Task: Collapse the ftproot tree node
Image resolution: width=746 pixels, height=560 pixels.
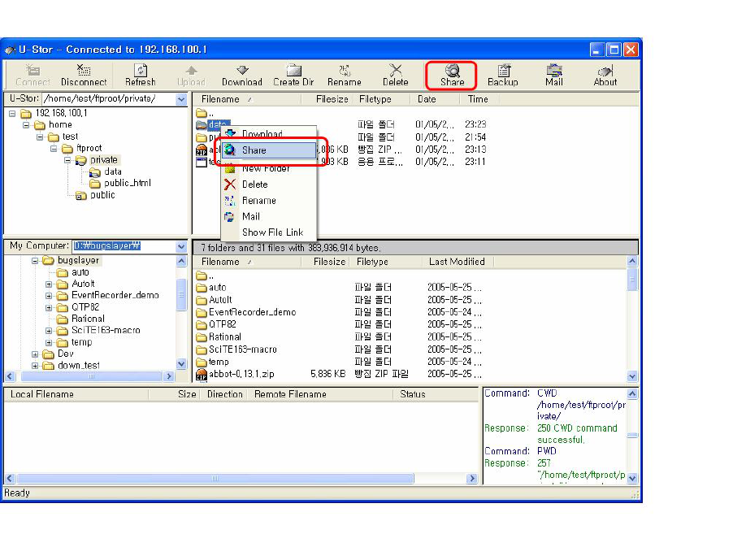Action: [x=54, y=149]
